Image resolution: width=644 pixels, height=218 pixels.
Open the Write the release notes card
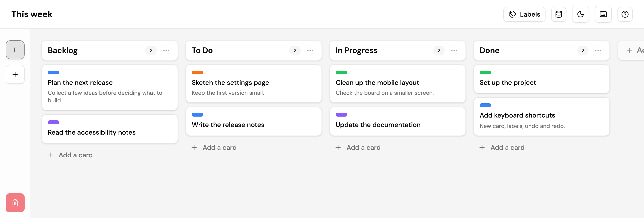click(x=254, y=121)
